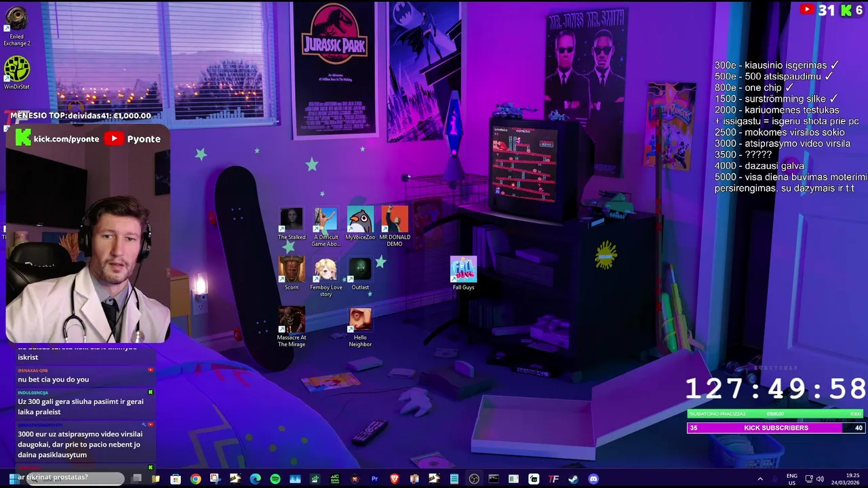Click the '800e - one chip' goal line

pos(753,87)
